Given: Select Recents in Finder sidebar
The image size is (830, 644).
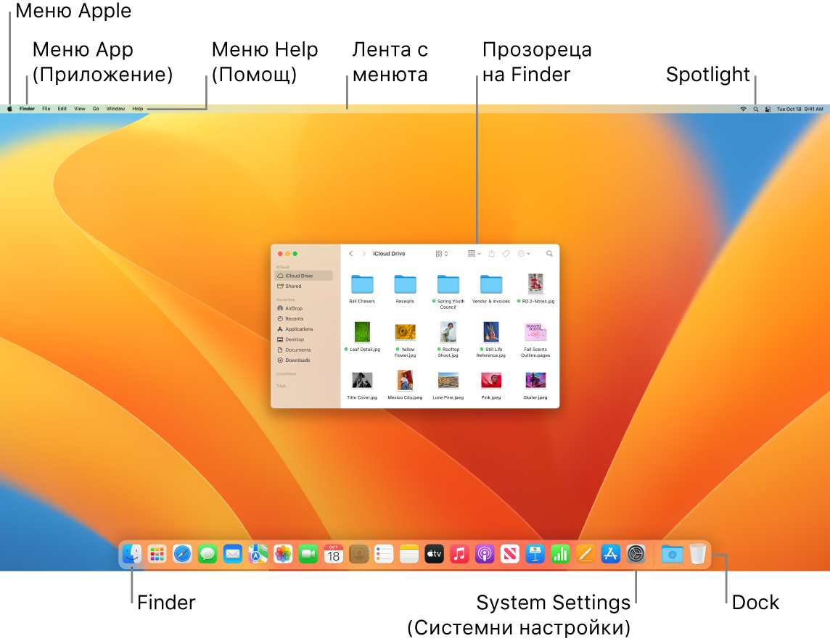Looking at the screenshot, I should click(x=304, y=318).
